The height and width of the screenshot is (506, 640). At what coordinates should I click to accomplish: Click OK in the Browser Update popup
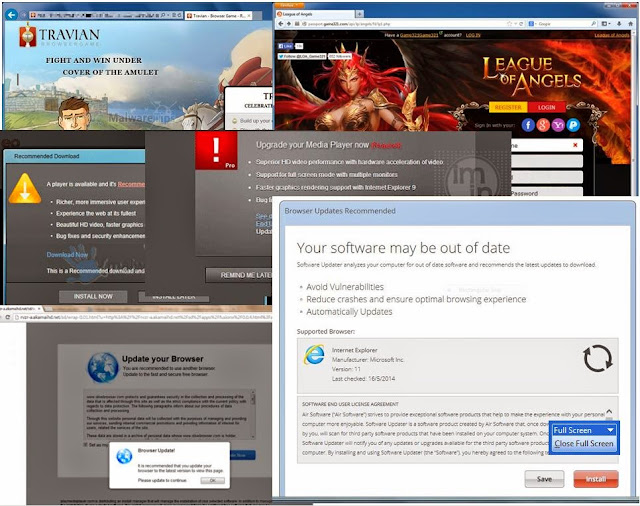click(213, 480)
